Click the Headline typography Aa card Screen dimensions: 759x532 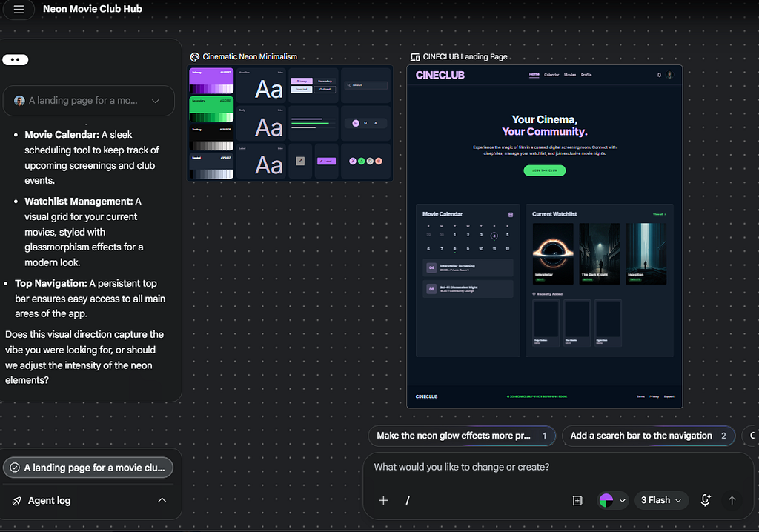262,85
